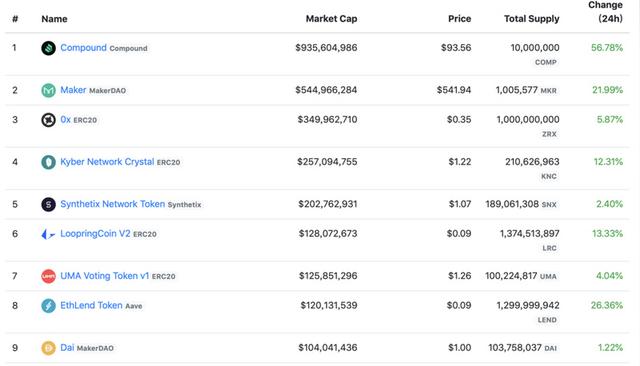Click the $1.07 Synthetix price
Image resolution: width=640 pixels, height=366 pixels.
coord(460,204)
